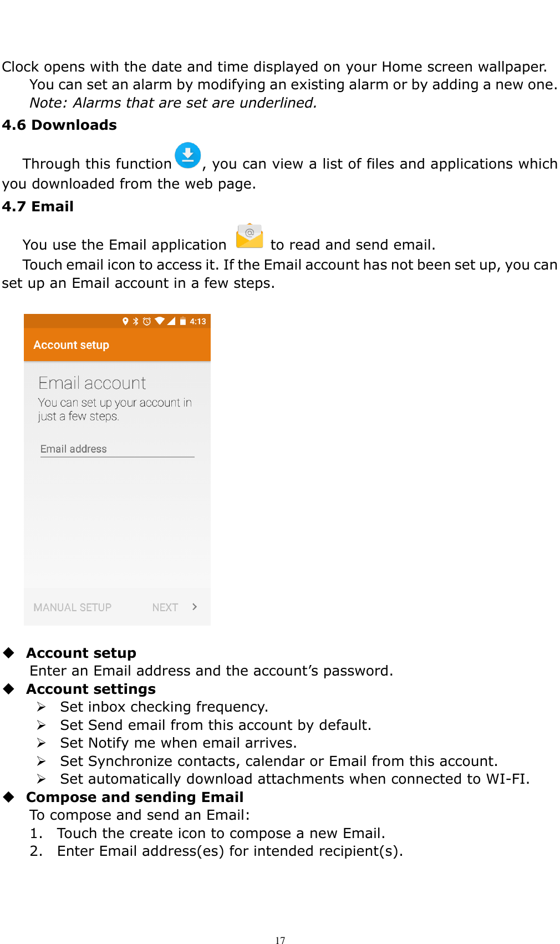Tap the Wi-Fi signal status icon

tap(160, 321)
